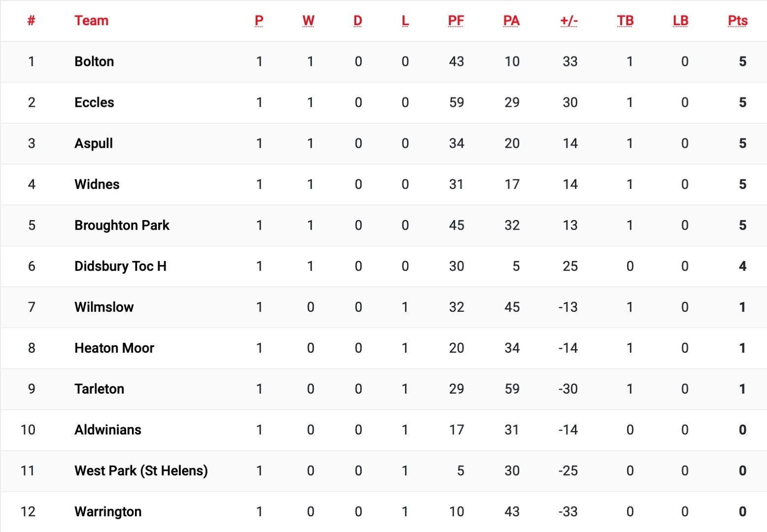767x532 pixels.
Task: Click the Heaton Moor team name
Action: pos(114,348)
